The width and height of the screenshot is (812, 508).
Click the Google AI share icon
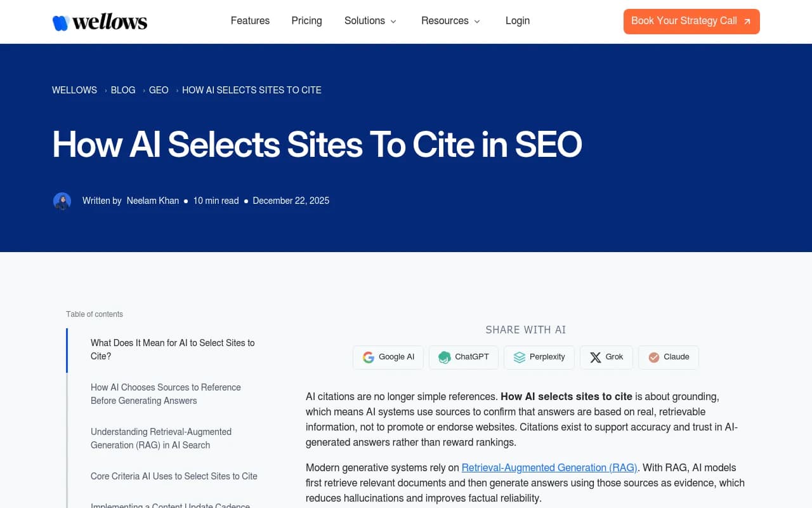click(x=369, y=357)
